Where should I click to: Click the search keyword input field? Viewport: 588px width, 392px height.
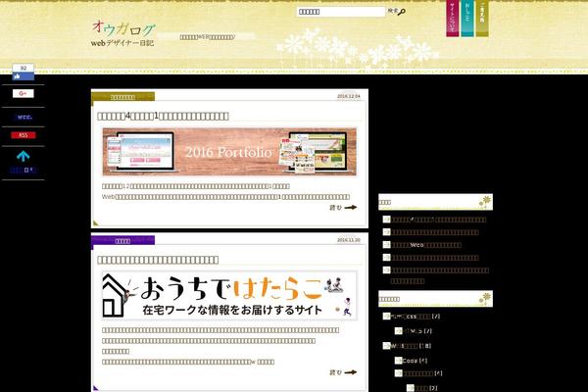341,12
